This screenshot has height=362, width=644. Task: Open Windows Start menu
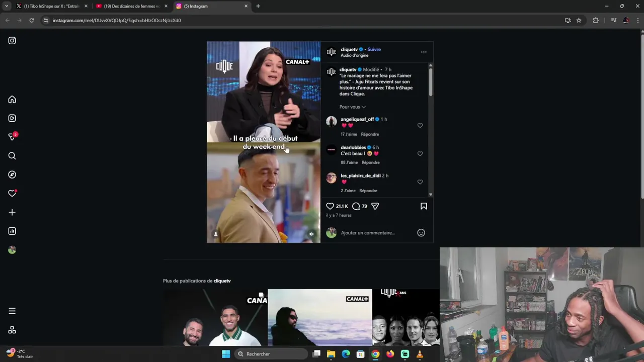[226, 354]
